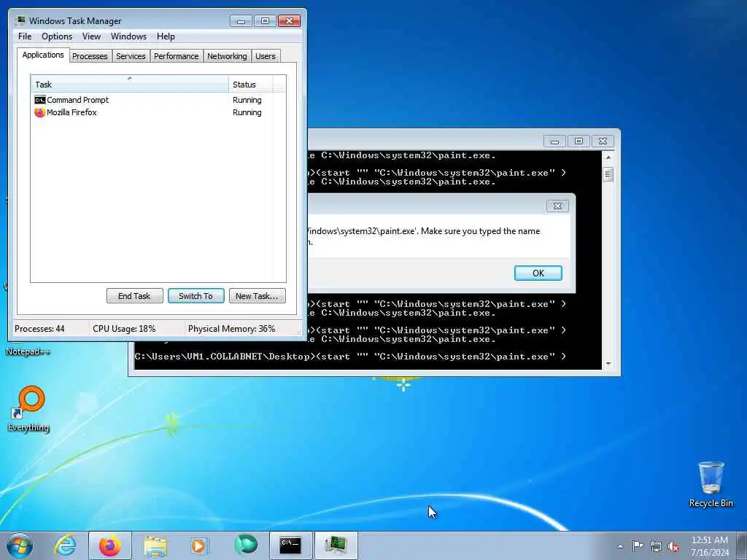Switch to Command Prompt taskbar button

click(x=290, y=545)
